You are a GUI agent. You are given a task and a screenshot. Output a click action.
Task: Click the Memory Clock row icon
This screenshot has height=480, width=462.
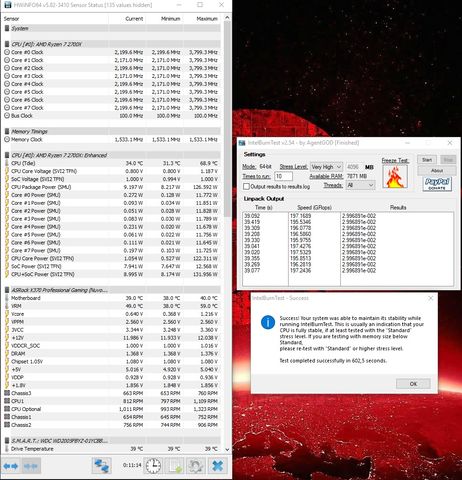click(x=7, y=139)
